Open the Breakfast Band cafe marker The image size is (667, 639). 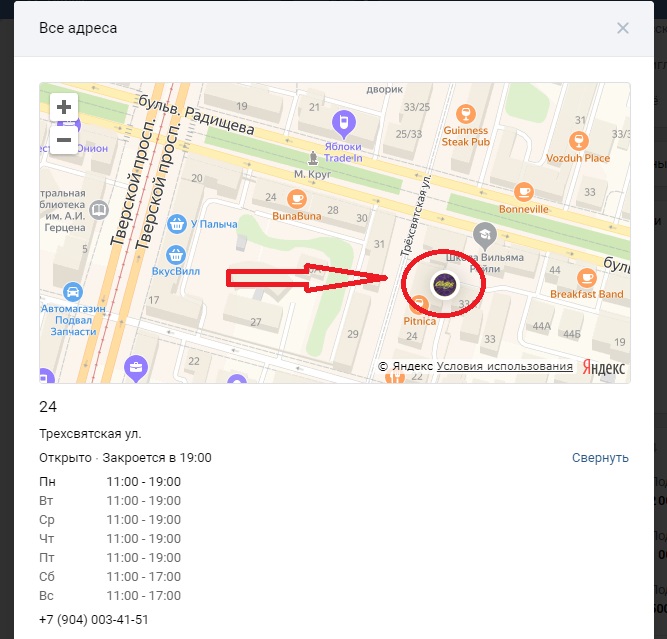point(587,277)
